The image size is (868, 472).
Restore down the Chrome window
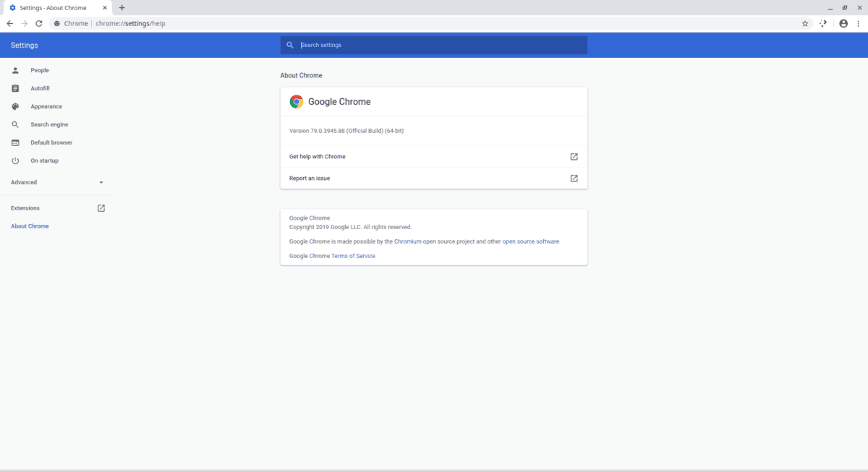(x=845, y=7)
